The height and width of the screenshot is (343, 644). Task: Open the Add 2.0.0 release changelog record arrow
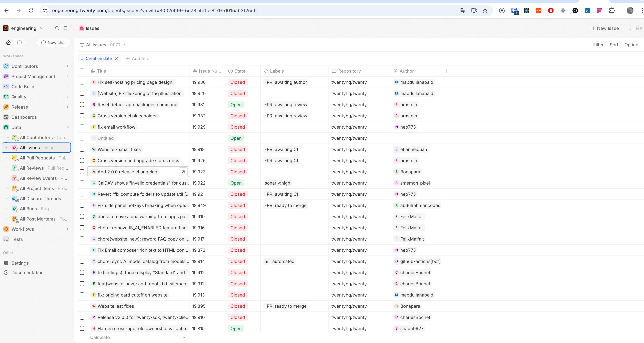point(183,172)
